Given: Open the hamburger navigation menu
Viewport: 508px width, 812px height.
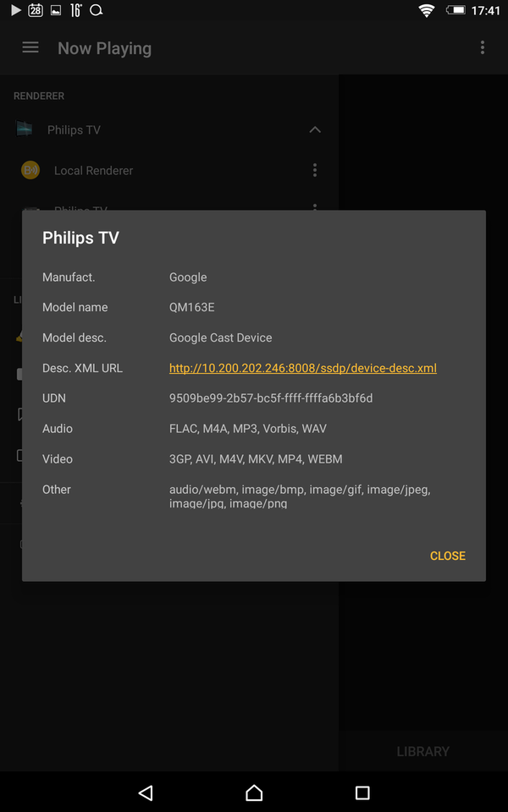Looking at the screenshot, I should [x=30, y=47].
